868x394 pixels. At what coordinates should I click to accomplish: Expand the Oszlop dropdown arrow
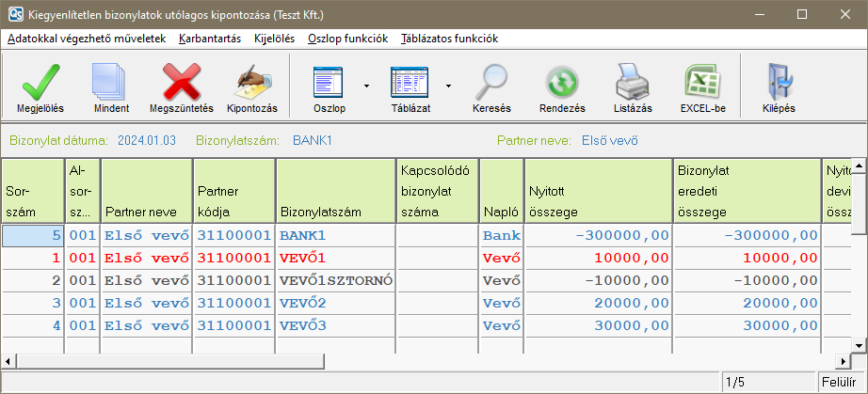click(365, 86)
